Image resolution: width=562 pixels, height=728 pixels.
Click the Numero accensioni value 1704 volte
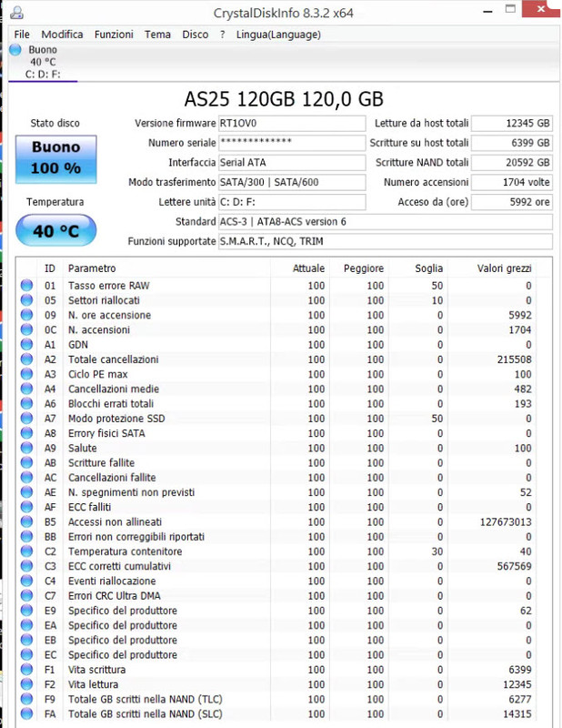512,182
